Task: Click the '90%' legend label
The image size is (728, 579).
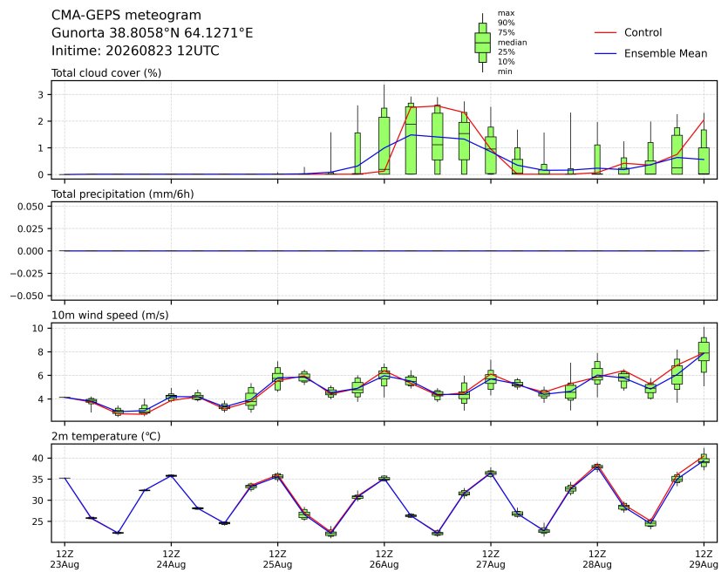Action: 506,23
